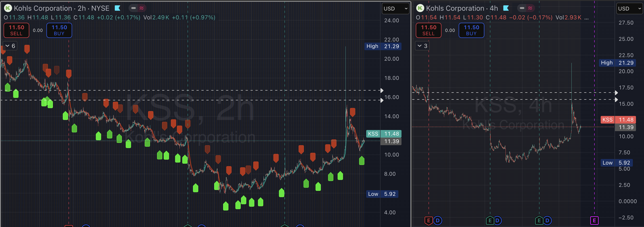Click the 4.00 price axis label on 2h chart
Screen dimensions: 644x227
pyautogui.click(x=390, y=213)
